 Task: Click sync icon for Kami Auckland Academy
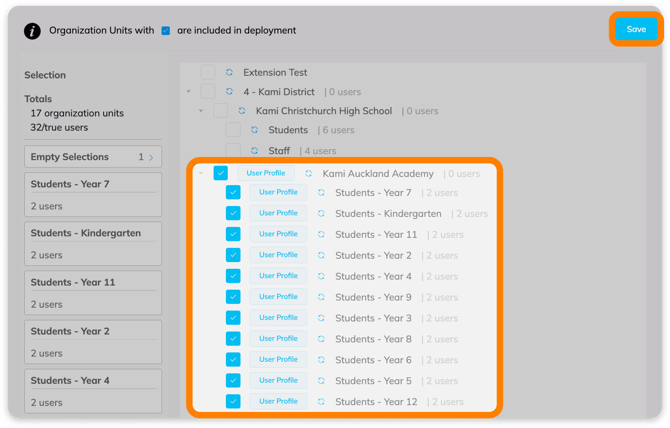pos(309,173)
